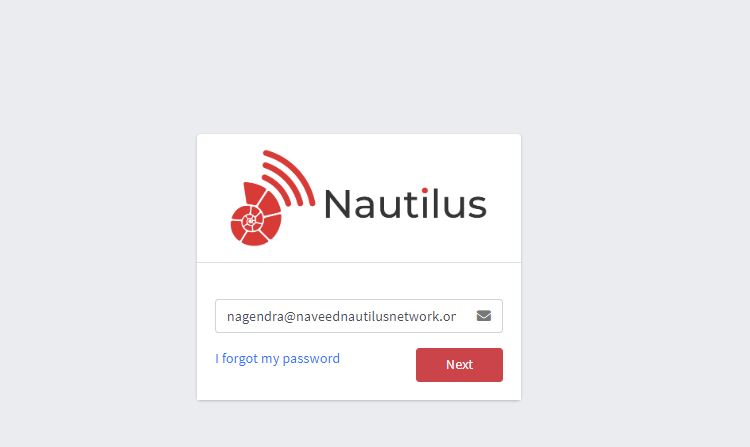Click the divider line beneath the logo
750x447 pixels.
click(359, 262)
